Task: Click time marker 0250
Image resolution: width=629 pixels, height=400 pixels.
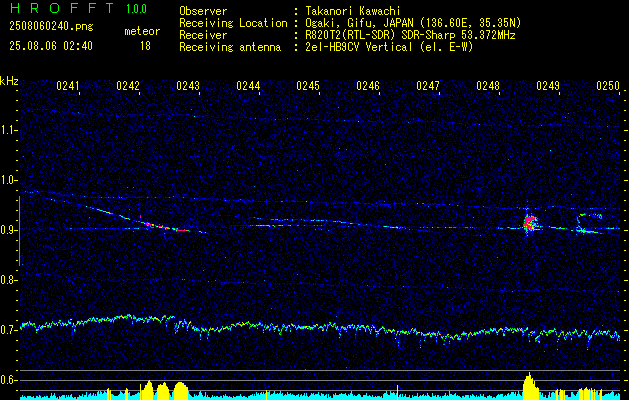Action: pyautogui.click(x=608, y=85)
